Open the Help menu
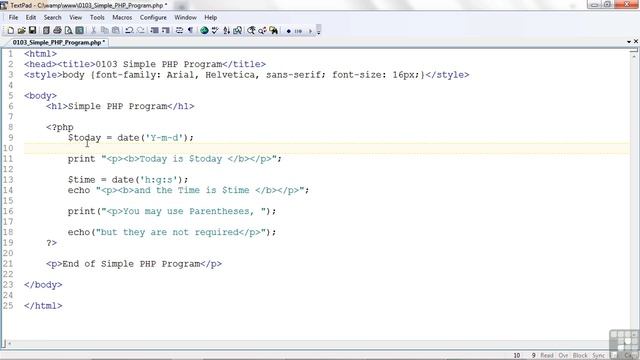This screenshot has width=640, height=360. click(211, 18)
